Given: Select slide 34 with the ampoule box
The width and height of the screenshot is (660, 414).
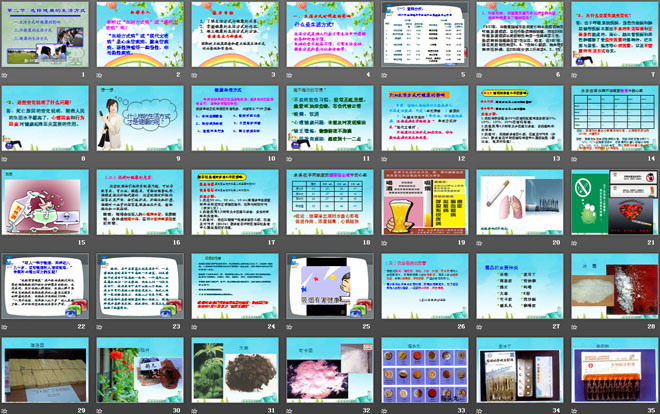Looking at the screenshot, I should [521, 372].
